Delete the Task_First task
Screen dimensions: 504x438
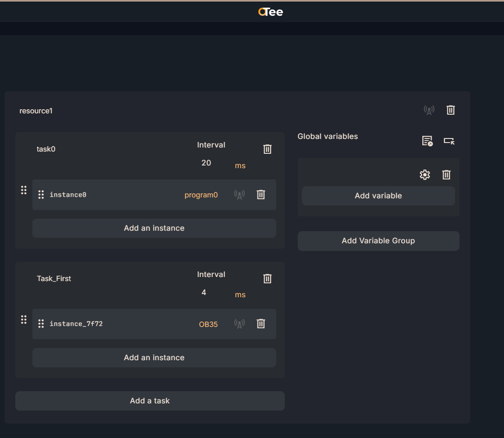click(x=267, y=279)
